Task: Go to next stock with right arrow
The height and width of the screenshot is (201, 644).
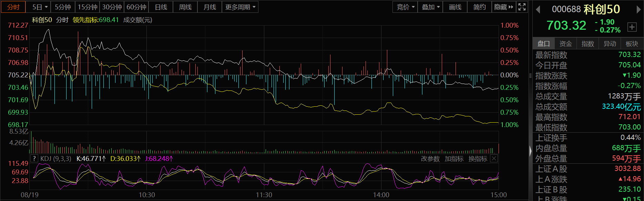Action: pyautogui.click(x=638, y=10)
